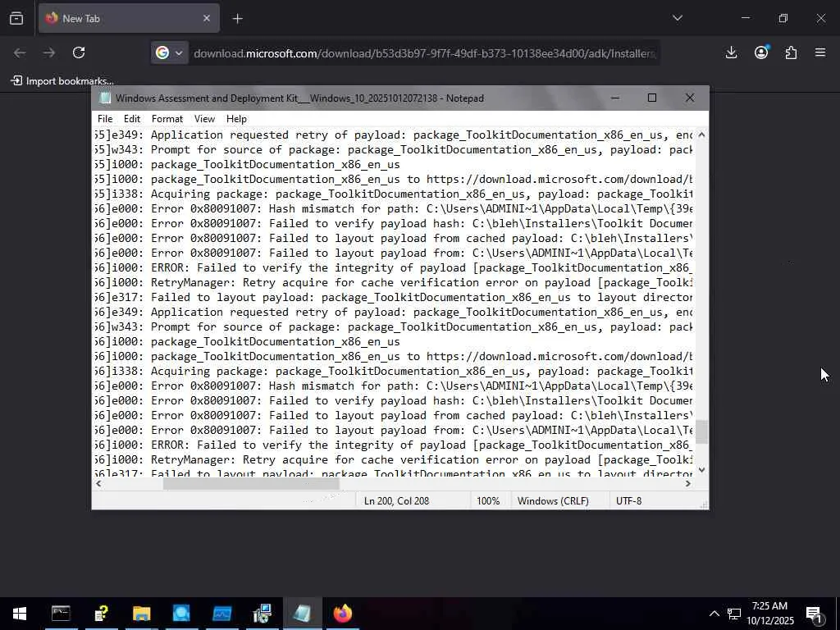This screenshot has width=840, height=630.
Task: Close the Notepad window
Action: [690, 98]
